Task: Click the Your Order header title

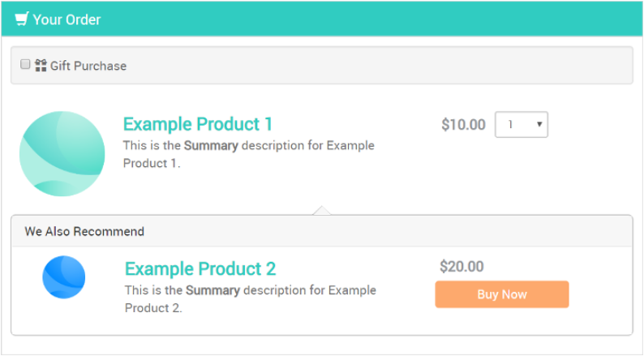Action: coord(67,19)
